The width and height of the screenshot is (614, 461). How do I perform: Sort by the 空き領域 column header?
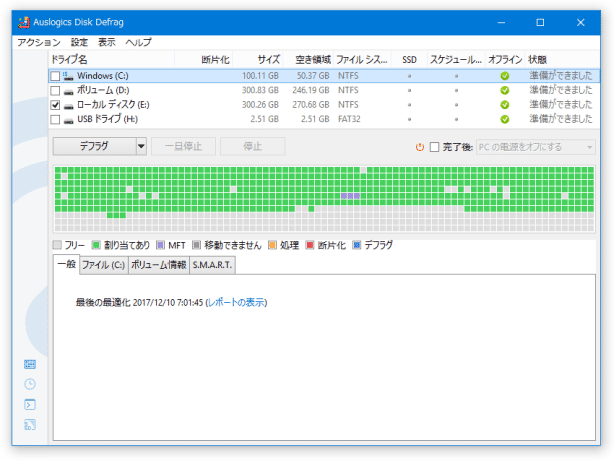pyautogui.click(x=308, y=60)
